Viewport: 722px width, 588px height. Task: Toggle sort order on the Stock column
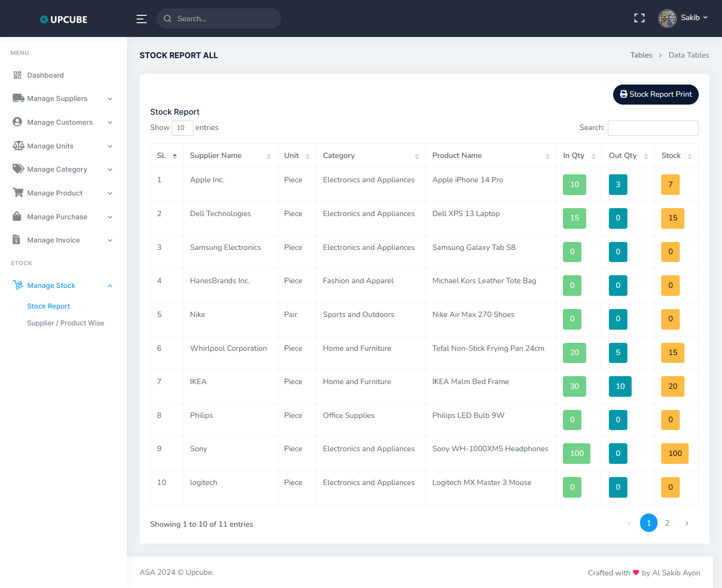[x=676, y=156]
